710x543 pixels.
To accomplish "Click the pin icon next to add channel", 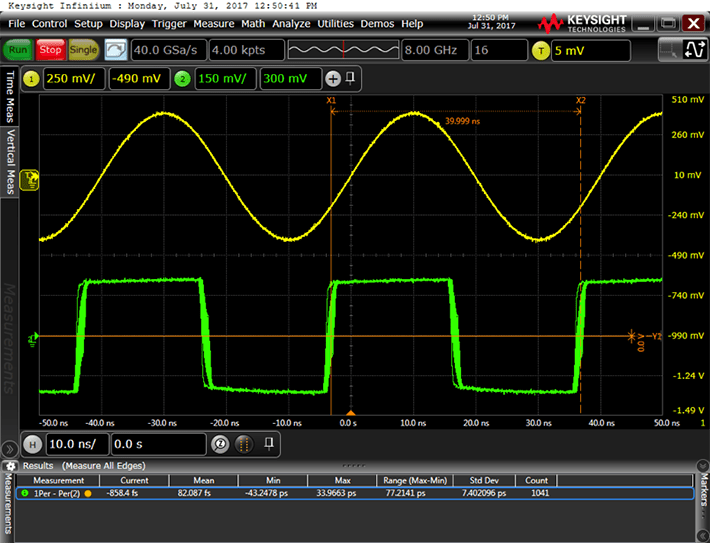I will point(351,79).
